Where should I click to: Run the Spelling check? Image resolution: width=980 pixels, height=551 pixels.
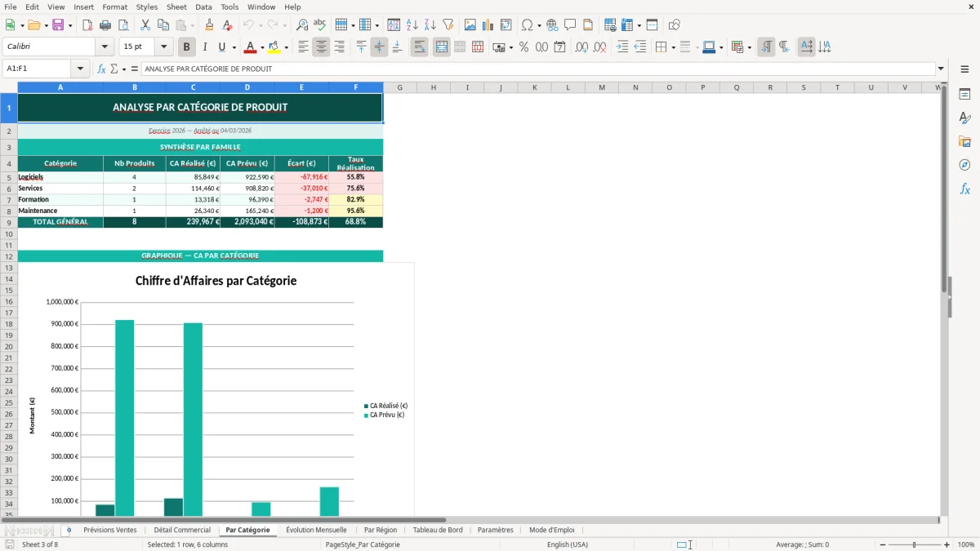[x=320, y=25]
